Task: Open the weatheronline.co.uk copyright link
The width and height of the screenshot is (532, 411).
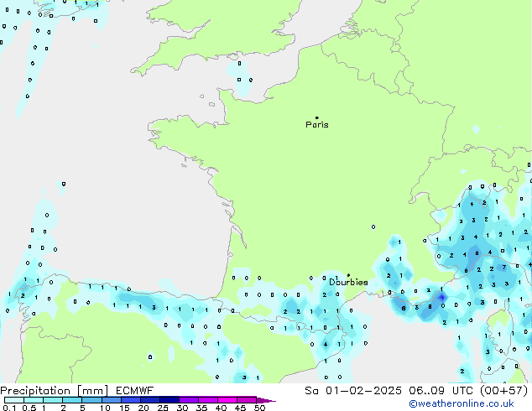Action: point(462,403)
